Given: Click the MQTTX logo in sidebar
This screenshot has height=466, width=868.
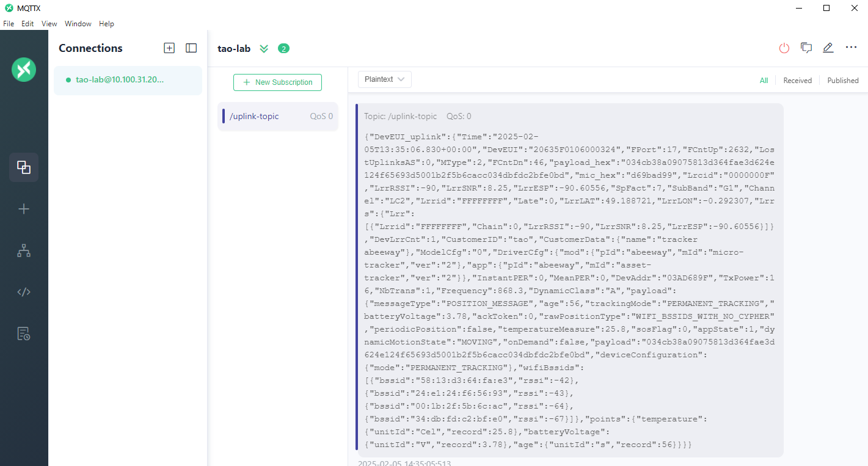Looking at the screenshot, I should [x=24, y=70].
